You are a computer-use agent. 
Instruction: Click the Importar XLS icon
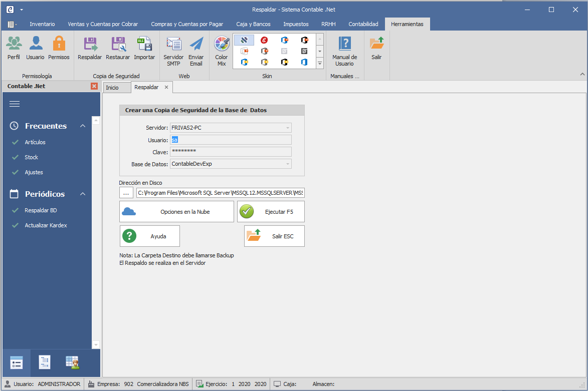tap(144, 48)
